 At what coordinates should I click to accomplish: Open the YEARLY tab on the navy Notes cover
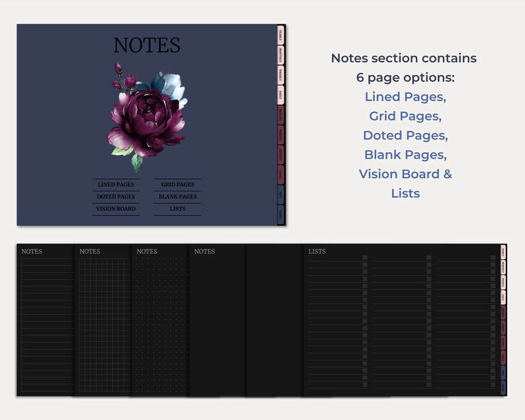(x=280, y=35)
